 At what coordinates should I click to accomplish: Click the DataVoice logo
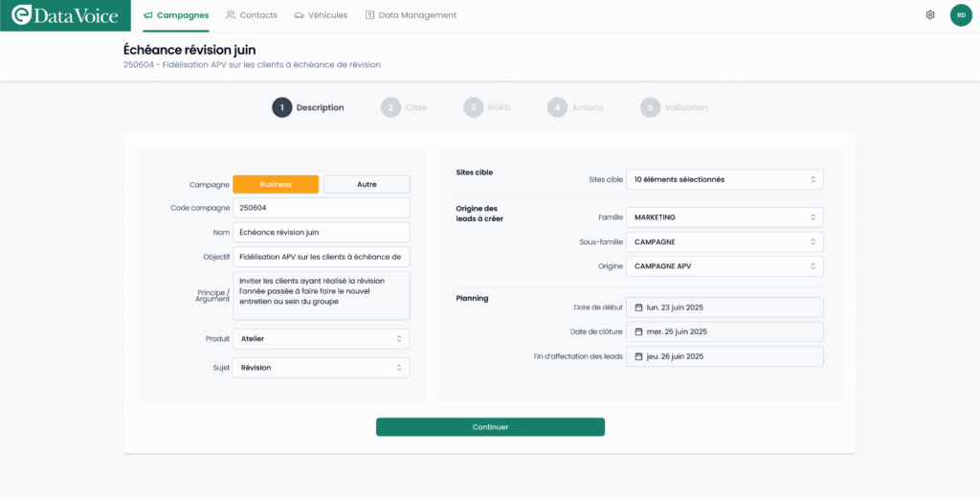pyautogui.click(x=65, y=15)
